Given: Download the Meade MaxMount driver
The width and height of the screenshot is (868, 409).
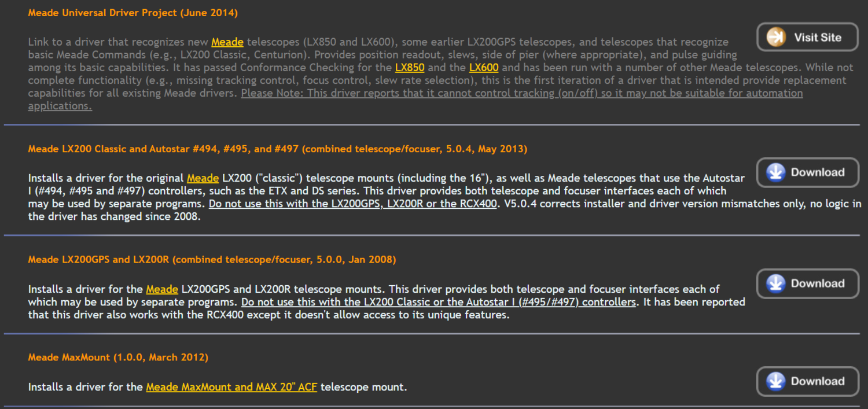Looking at the screenshot, I should [808, 381].
